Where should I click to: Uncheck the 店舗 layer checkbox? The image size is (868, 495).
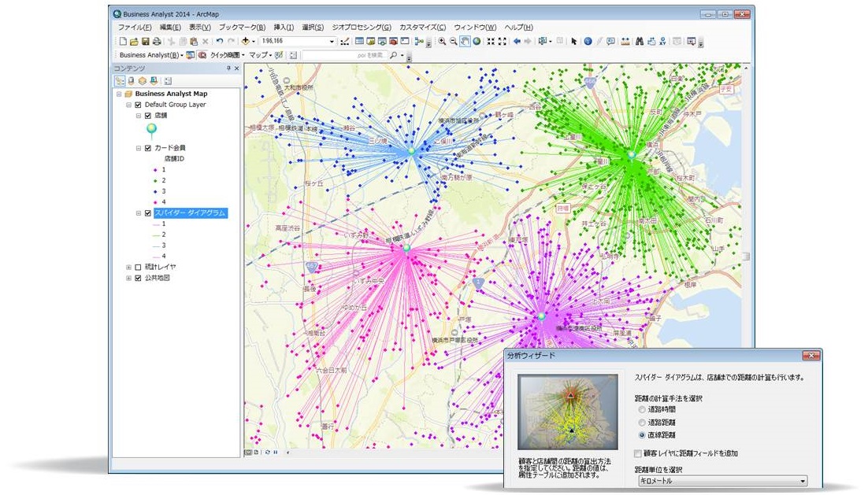coord(148,116)
